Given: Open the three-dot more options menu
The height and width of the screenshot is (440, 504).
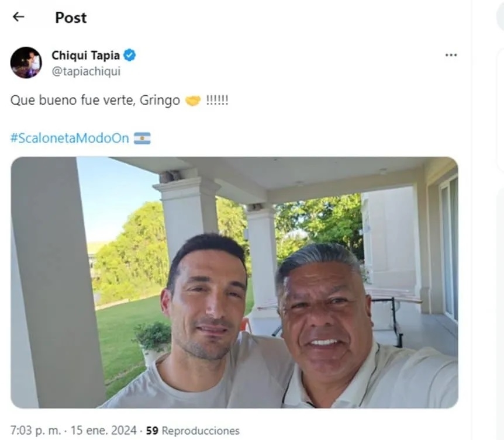Looking at the screenshot, I should [451, 56].
